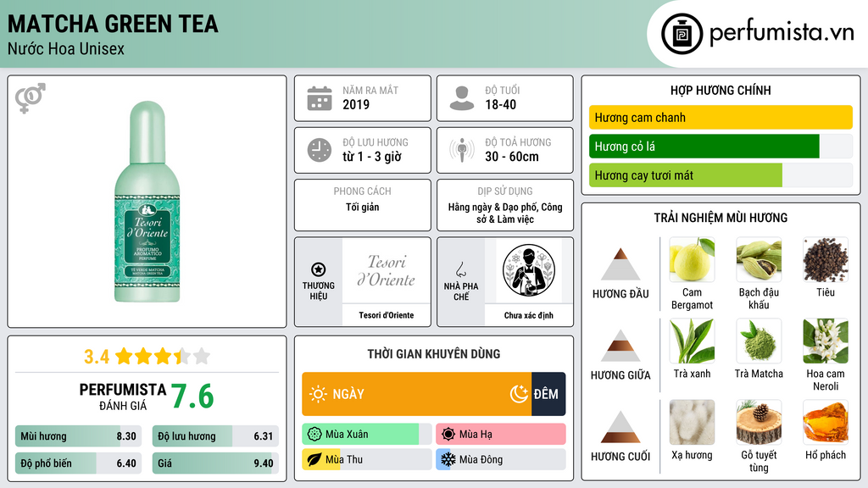Click the Tesori d'Oriente brand logo
The image size is (868, 488).
point(387,271)
